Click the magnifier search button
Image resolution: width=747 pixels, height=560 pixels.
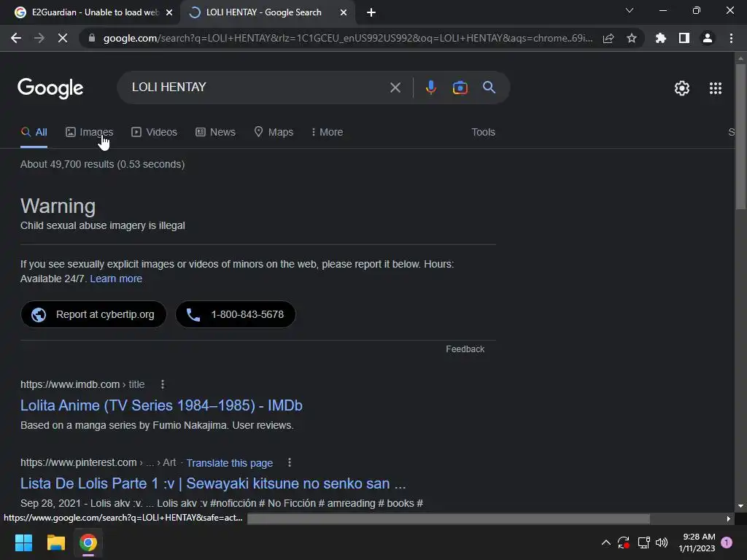pos(489,87)
